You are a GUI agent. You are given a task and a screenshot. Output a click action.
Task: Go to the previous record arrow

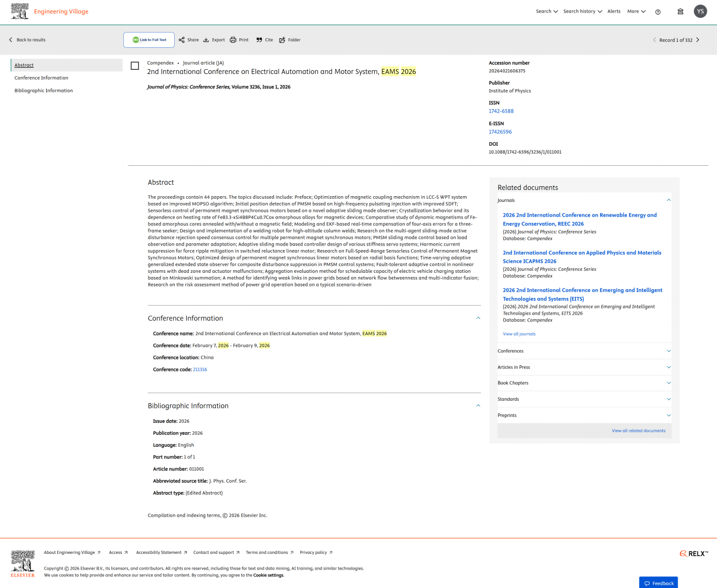click(x=655, y=40)
